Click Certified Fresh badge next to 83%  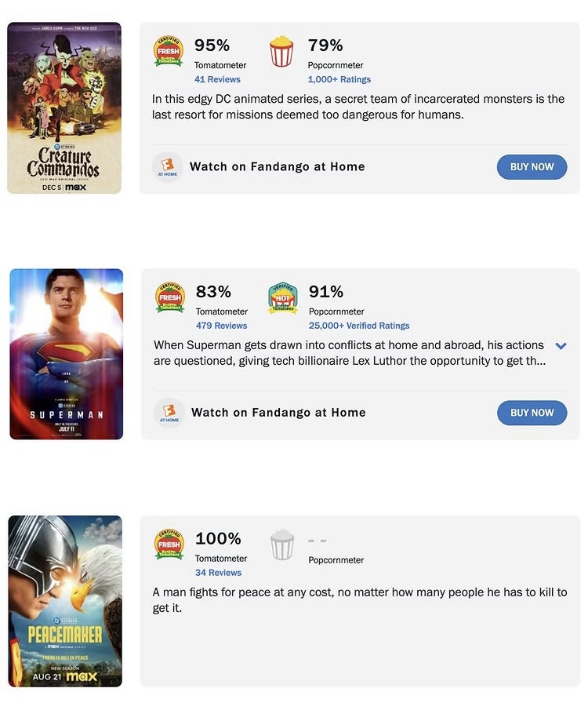tap(170, 298)
